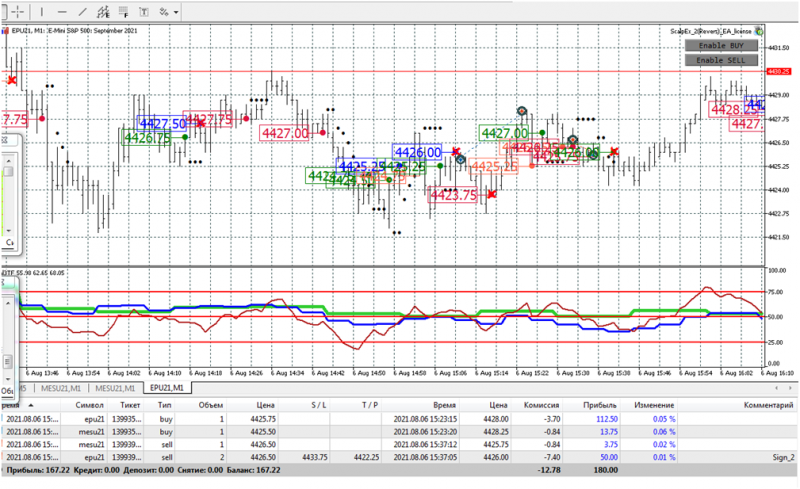Select the vertical line drawing tool
Viewport: 800px width, 489px height.
(41, 11)
